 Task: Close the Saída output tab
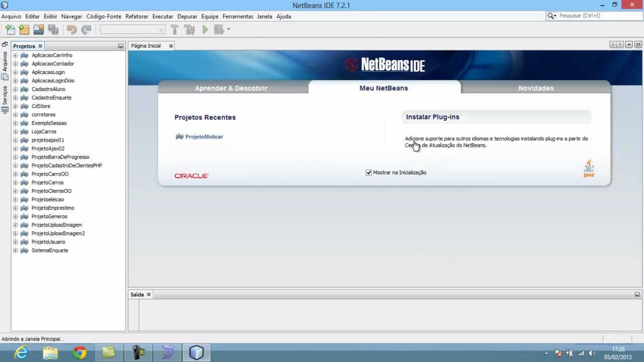click(x=148, y=295)
